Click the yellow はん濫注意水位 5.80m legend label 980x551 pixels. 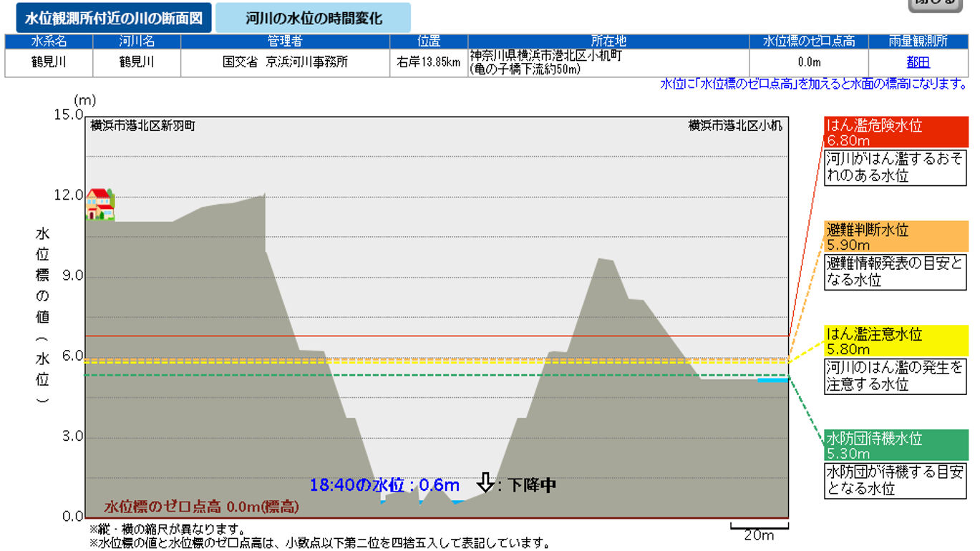pyautogui.click(x=896, y=341)
